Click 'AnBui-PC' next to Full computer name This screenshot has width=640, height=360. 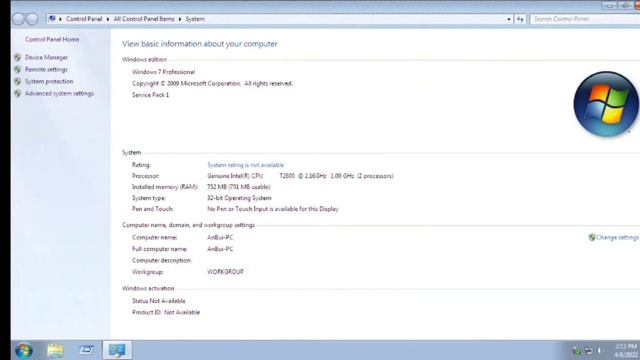pyautogui.click(x=220, y=249)
